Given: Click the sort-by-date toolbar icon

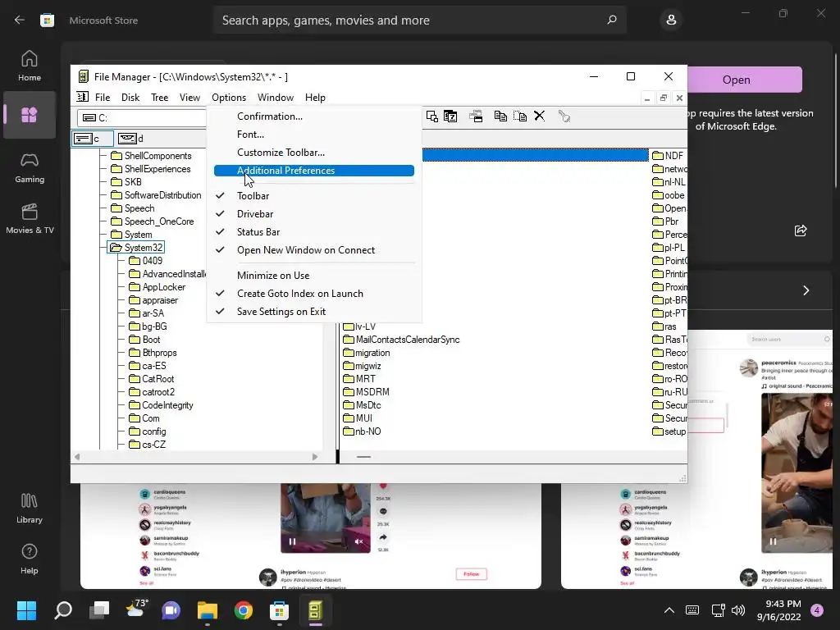Looking at the screenshot, I should [450, 116].
